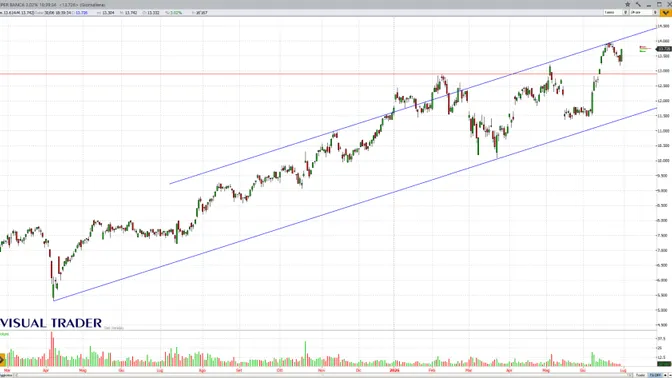Click the wrench settings icon in title bar
Viewport: 672px width, 378px height.
(x=638, y=4)
